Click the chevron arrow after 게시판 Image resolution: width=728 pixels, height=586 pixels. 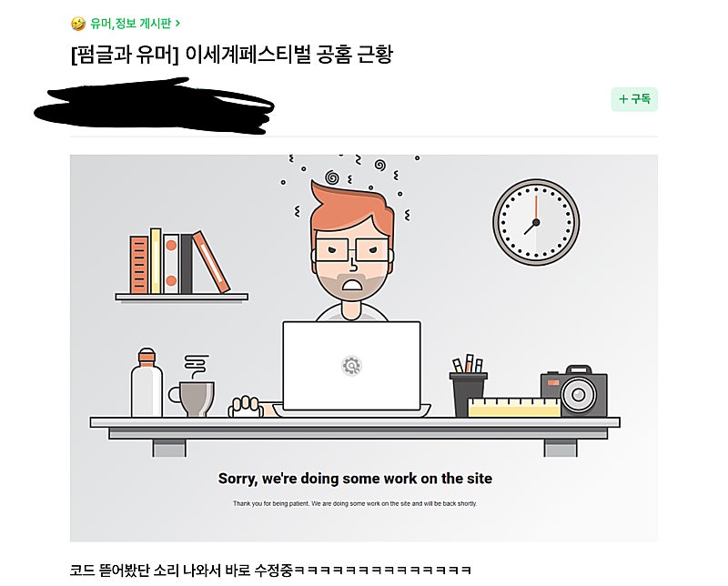coord(177,24)
